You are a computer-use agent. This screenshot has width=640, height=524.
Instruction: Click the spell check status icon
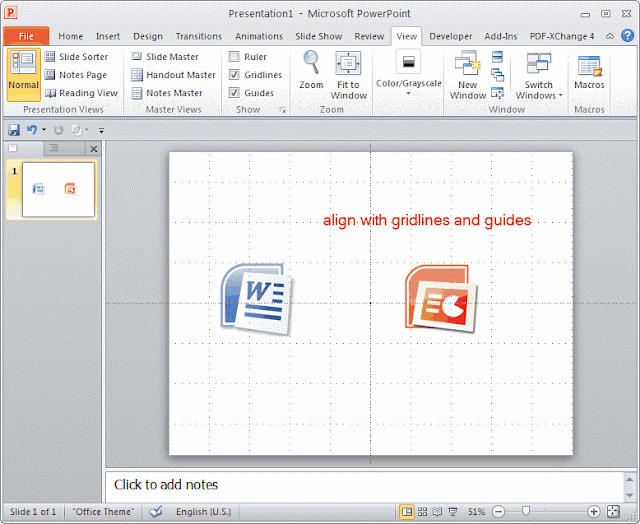156,511
